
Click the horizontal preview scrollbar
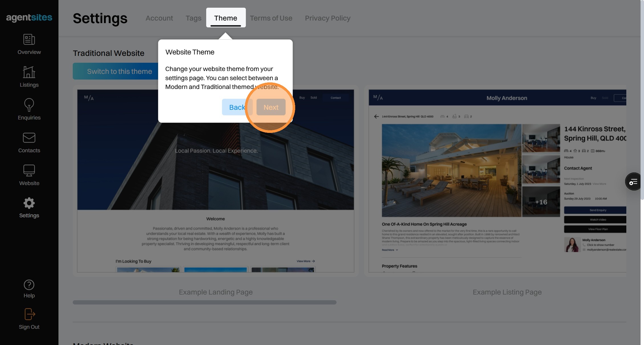[204, 302]
